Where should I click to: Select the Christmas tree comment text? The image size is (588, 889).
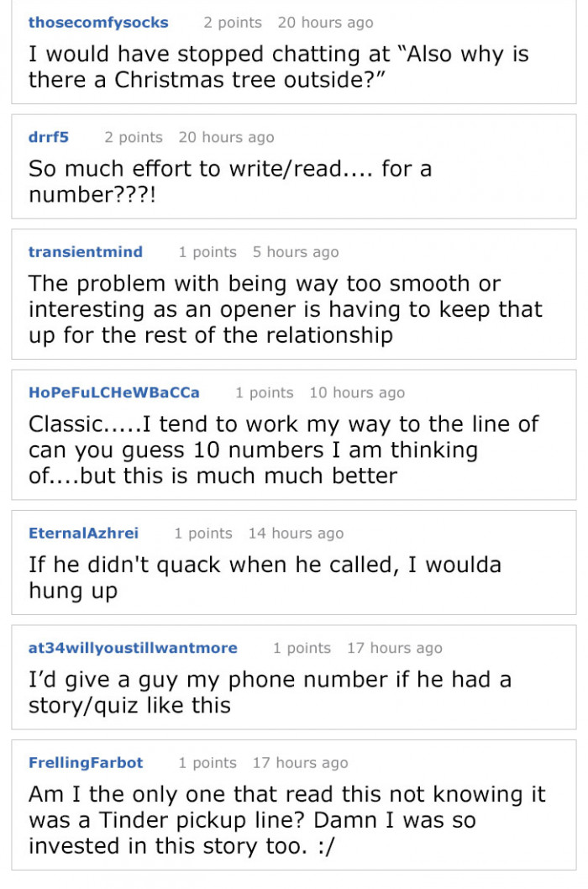(278, 67)
